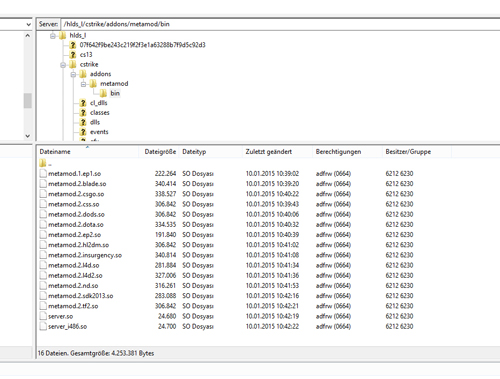The height and width of the screenshot is (379, 500).
Task: Select the addons folder label
Action: (x=100, y=74)
